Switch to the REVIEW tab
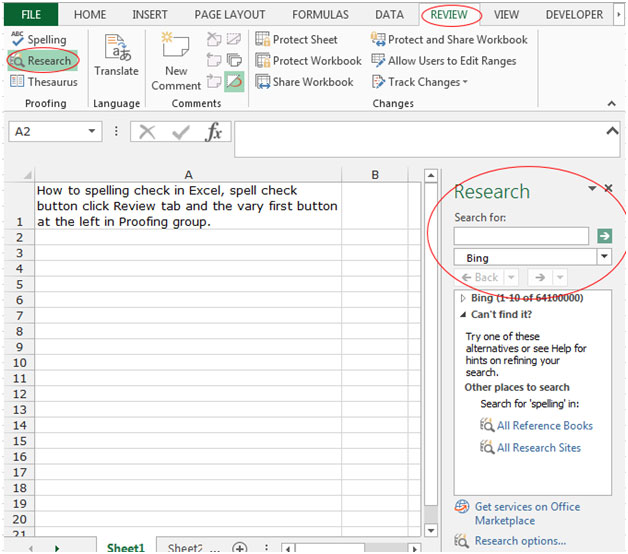The width and height of the screenshot is (628, 554). click(449, 15)
